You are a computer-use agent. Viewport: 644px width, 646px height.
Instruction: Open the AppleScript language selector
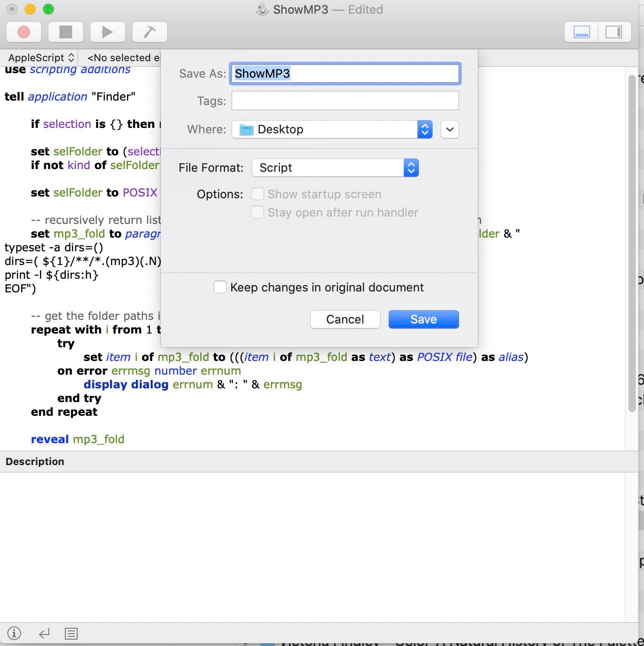41,58
